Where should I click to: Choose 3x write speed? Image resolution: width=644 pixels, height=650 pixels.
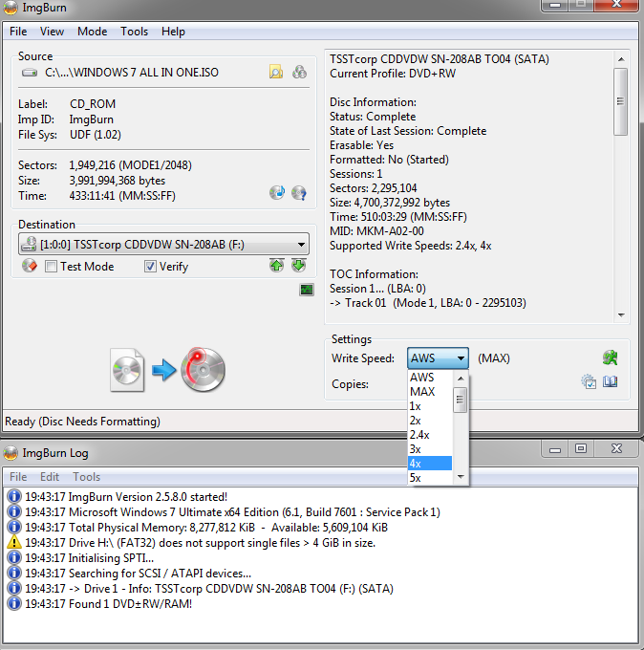(430, 449)
